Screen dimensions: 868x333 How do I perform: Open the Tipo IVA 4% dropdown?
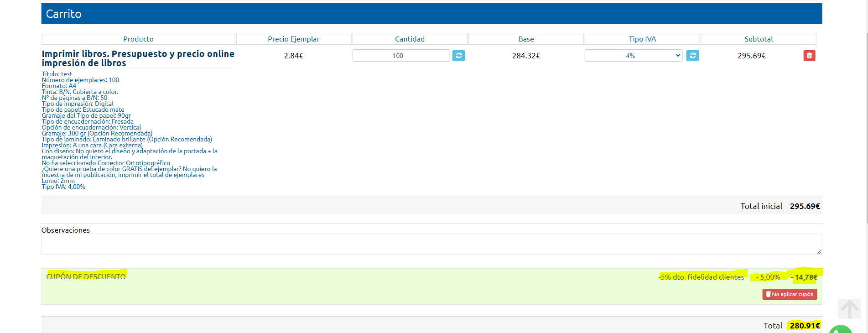click(633, 56)
